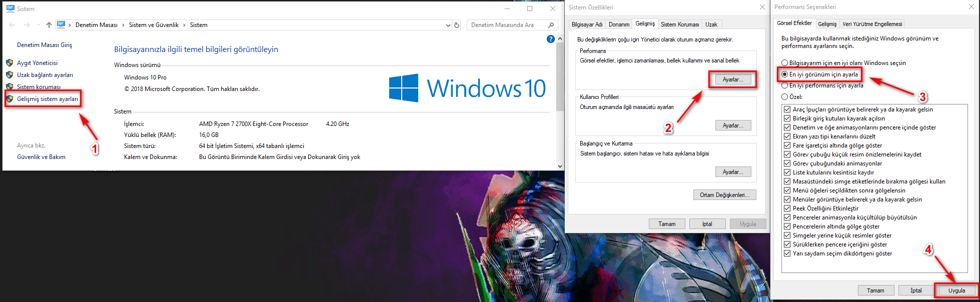The height and width of the screenshot is (302, 980).
Task: Expand the address bar history dropdown
Action: pyautogui.click(x=448, y=25)
